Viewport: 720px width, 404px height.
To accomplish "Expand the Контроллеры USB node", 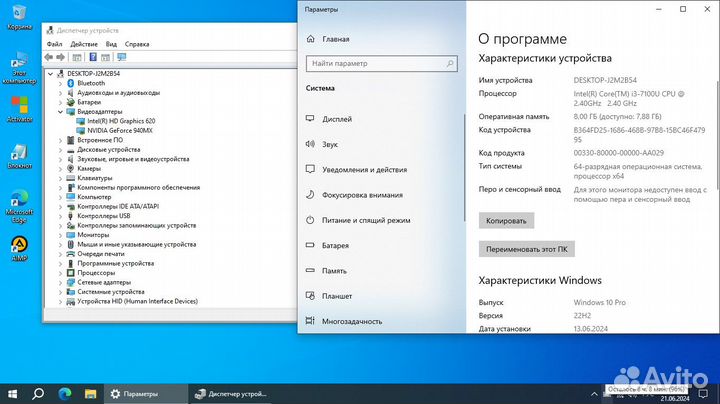I will point(60,216).
